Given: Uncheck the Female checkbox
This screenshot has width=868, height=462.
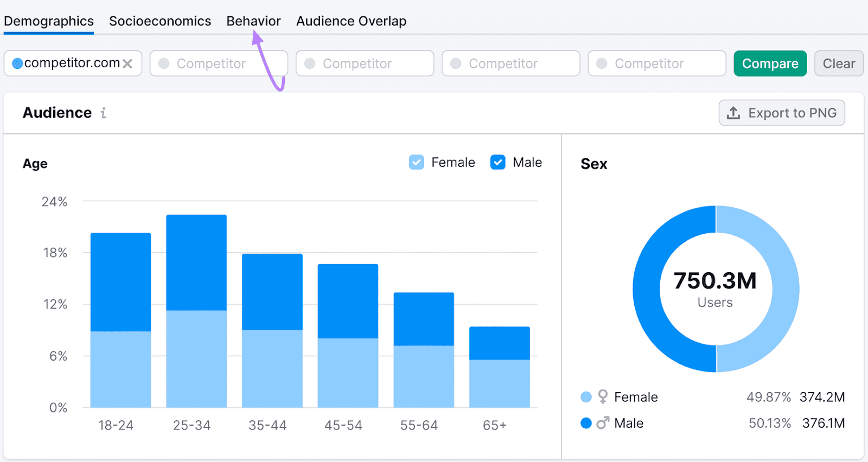Looking at the screenshot, I should click(x=416, y=162).
